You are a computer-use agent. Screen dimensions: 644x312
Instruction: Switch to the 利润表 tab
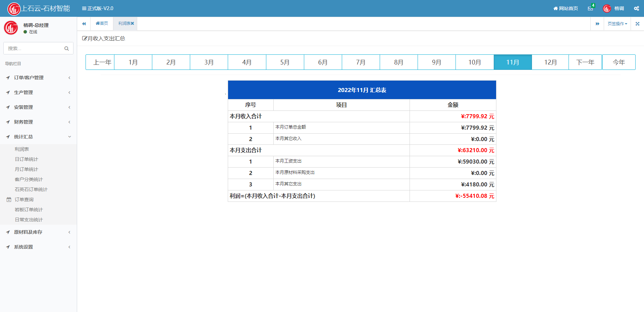tap(124, 24)
